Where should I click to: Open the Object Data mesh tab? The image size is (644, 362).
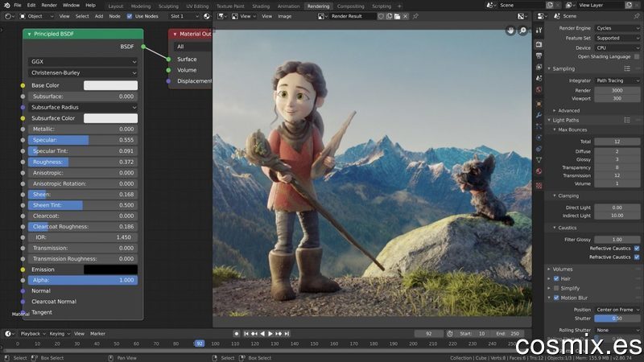[x=539, y=160]
